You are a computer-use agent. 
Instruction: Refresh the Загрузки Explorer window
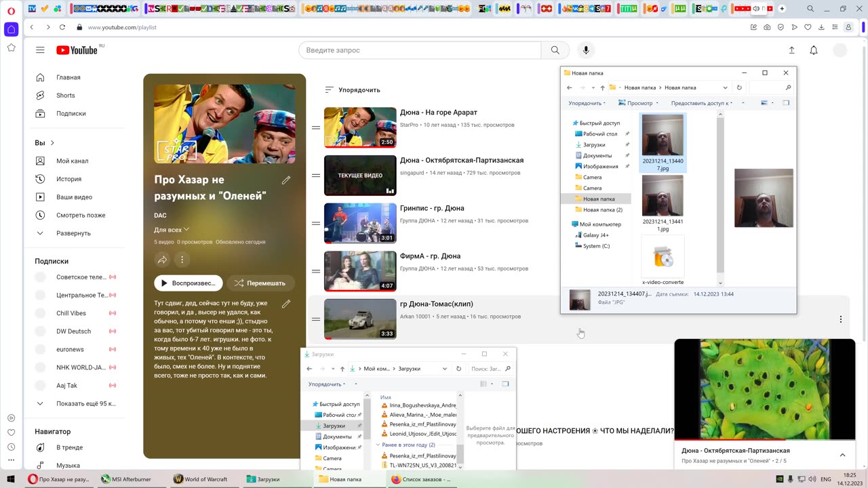click(x=458, y=369)
